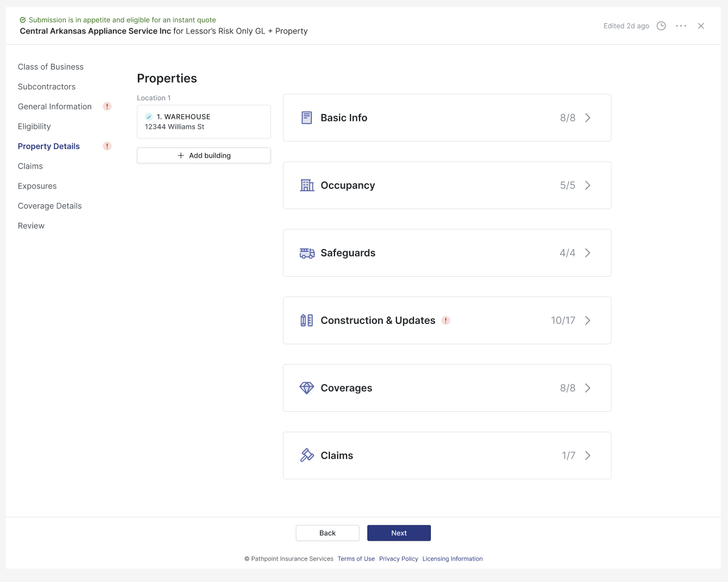Open edit history clock icon
Screen dimensions: 728x582
click(661, 26)
